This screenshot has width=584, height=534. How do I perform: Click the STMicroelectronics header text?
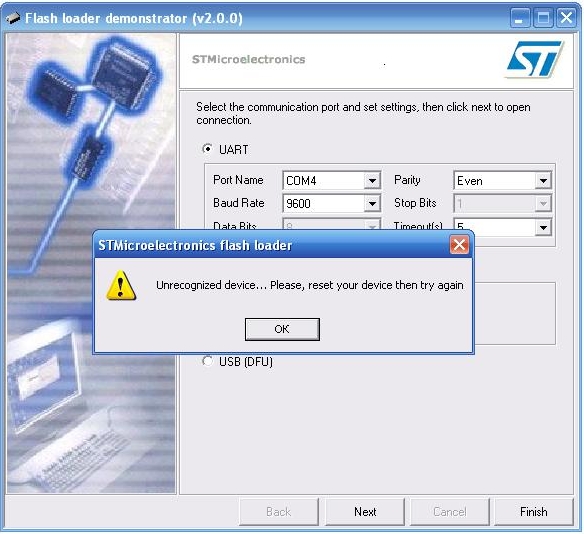tap(248, 59)
